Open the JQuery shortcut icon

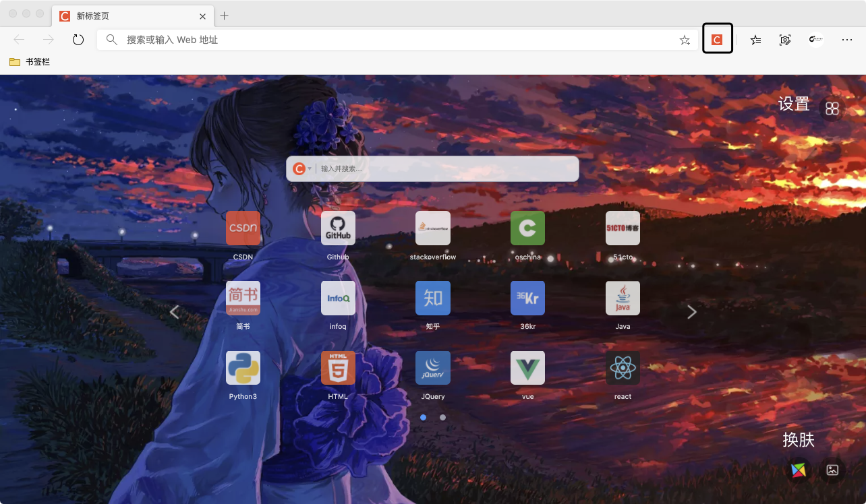tap(433, 368)
